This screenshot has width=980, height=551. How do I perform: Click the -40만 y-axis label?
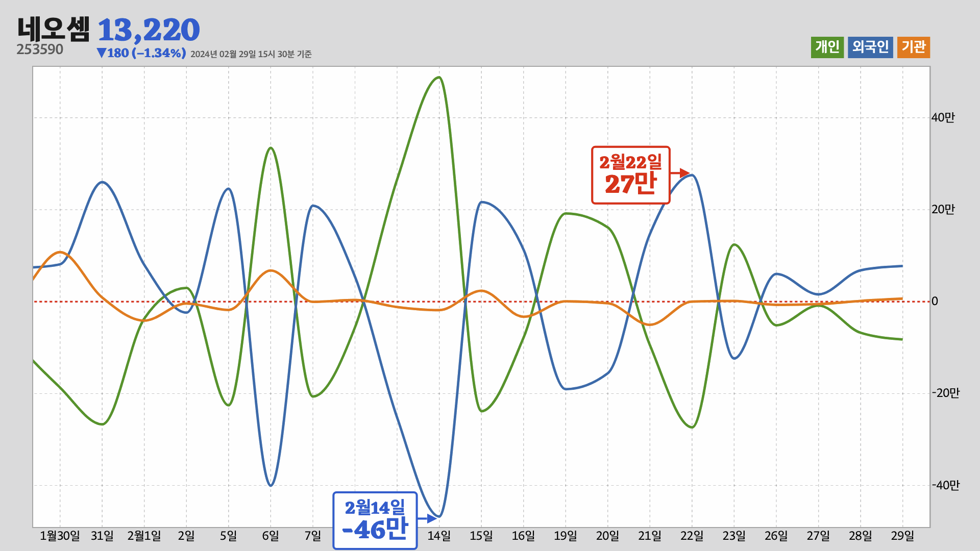(x=945, y=485)
